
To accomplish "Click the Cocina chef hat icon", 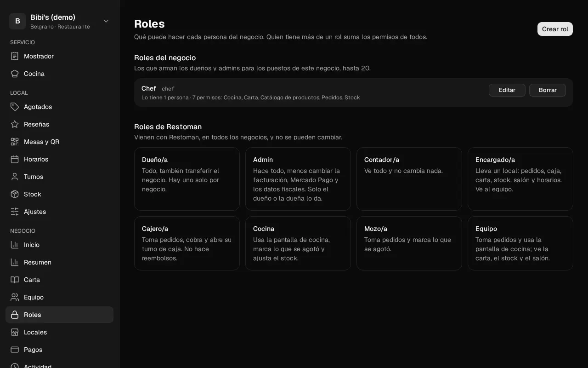I will pyautogui.click(x=15, y=74).
